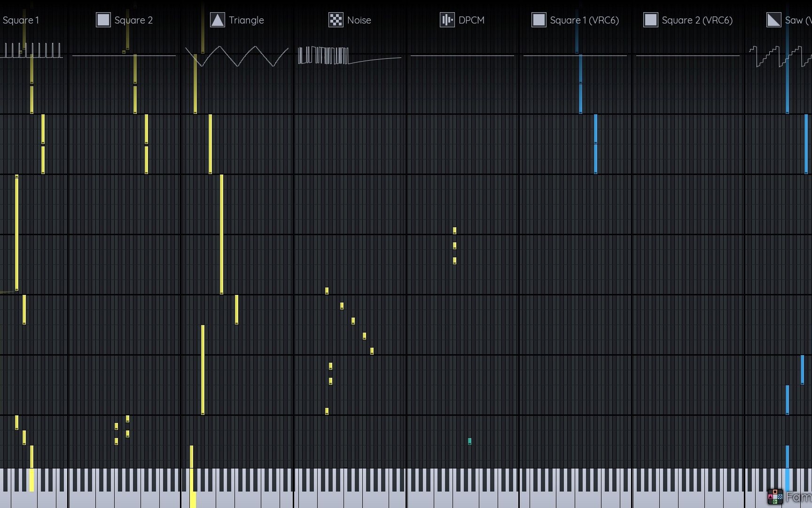Screen dimensions: 812x508
Task: Click the Square 2 channel label
Action: [x=133, y=20]
